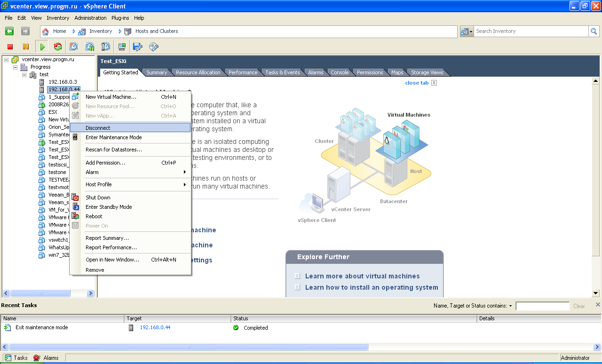Expand the Host Profile submenu
Screen dimensions: 602x364
[x=185, y=184]
